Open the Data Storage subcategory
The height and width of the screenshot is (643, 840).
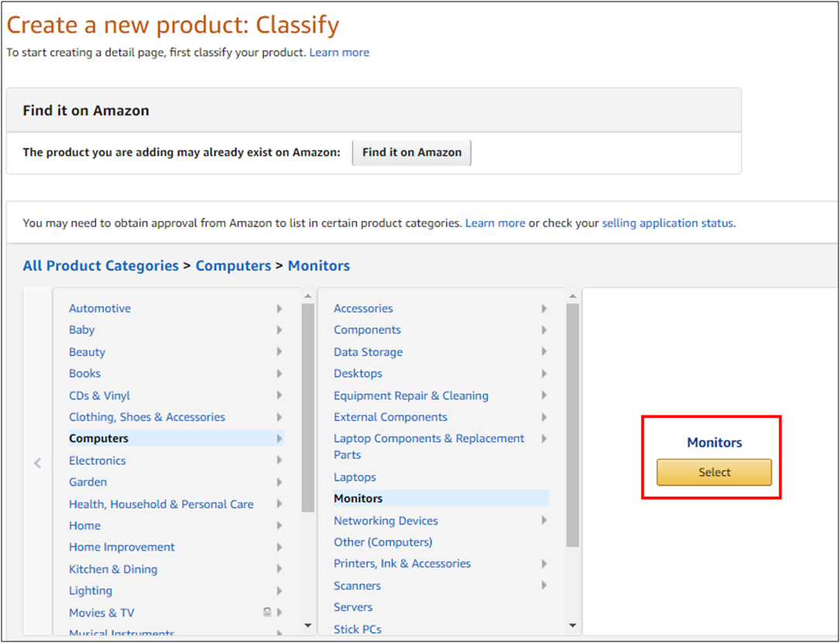tap(368, 352)
